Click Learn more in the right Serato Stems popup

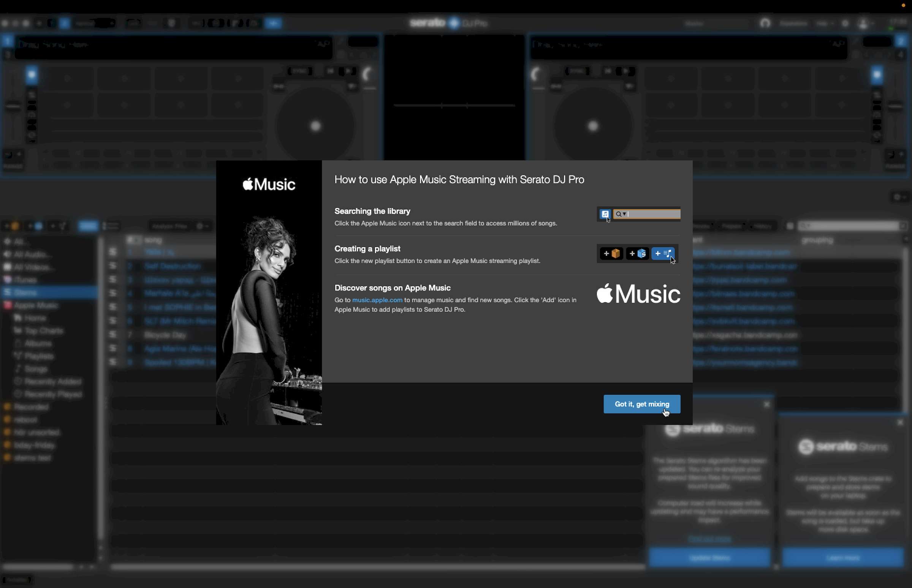click(x=843, y=558)
